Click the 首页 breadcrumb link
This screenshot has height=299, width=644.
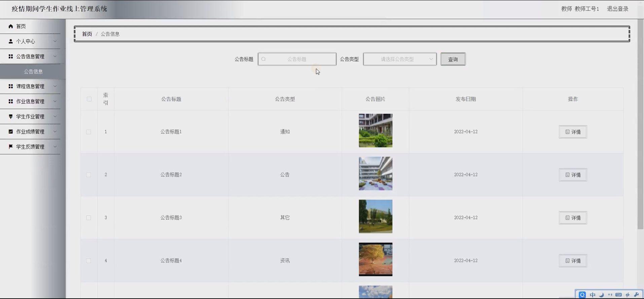point(87,34)
